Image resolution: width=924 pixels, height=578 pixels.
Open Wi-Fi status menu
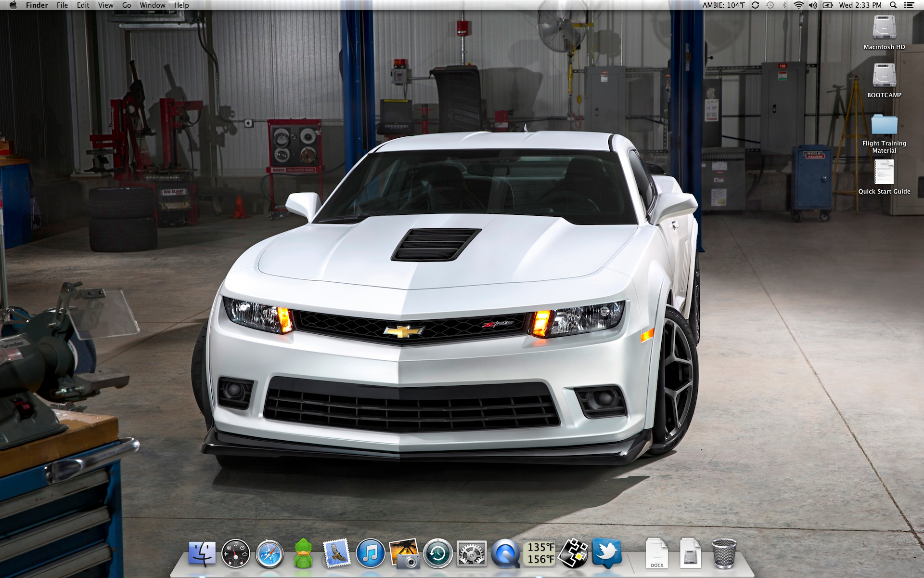[798, 5]
